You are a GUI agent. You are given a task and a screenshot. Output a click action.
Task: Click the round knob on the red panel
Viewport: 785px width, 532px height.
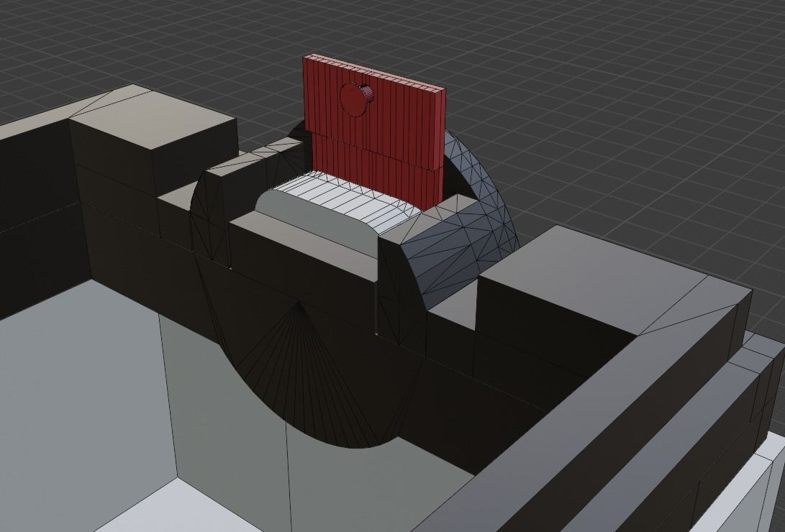tap(356, 99)
